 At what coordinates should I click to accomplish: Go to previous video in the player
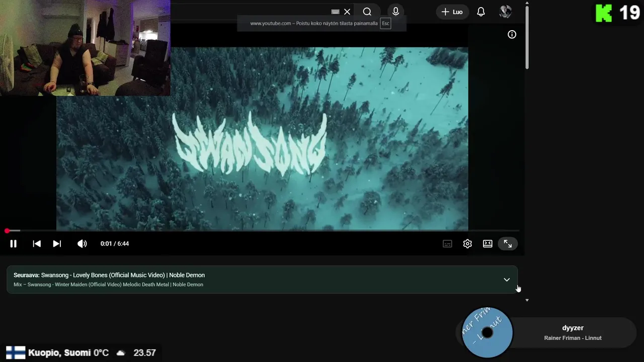(37, 244)
